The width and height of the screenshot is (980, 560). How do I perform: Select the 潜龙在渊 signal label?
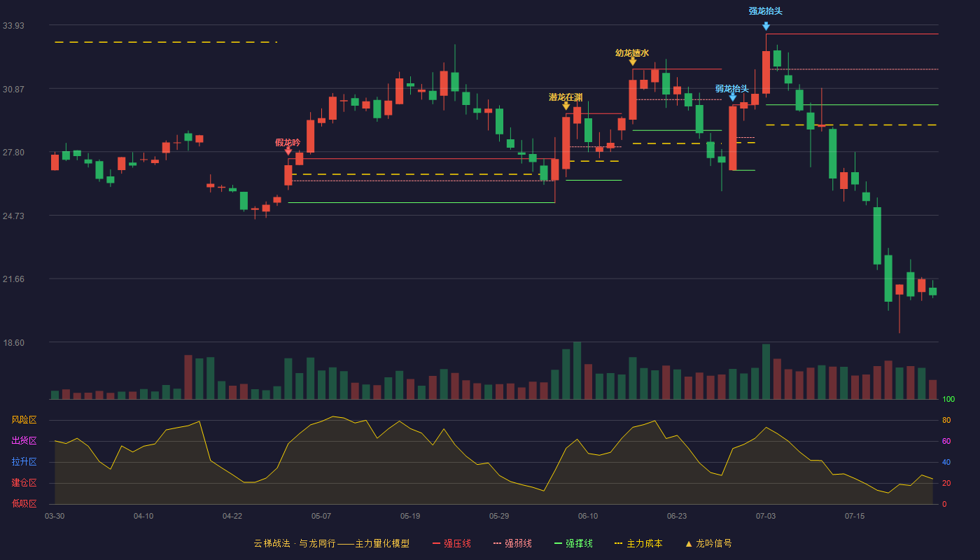click(x=566, y=97)
